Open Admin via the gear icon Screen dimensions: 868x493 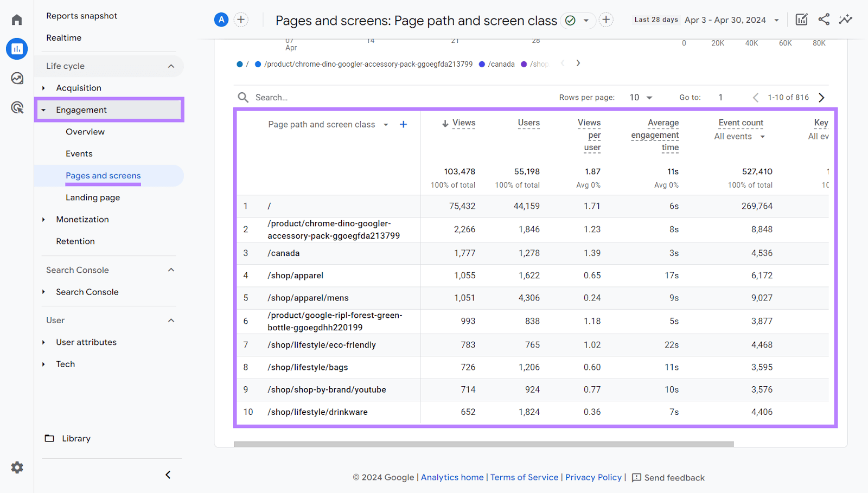click(x=17, y=467)
